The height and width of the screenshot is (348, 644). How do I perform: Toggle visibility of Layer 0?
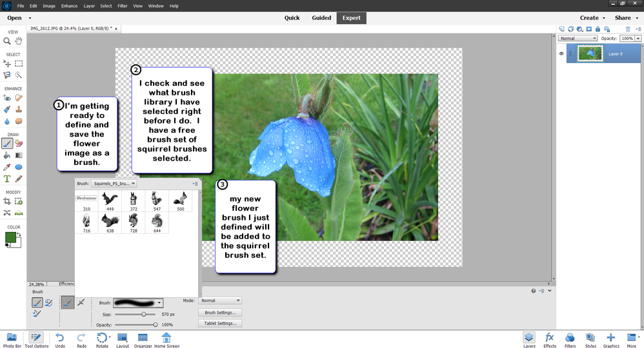click(x=561, y=53)
